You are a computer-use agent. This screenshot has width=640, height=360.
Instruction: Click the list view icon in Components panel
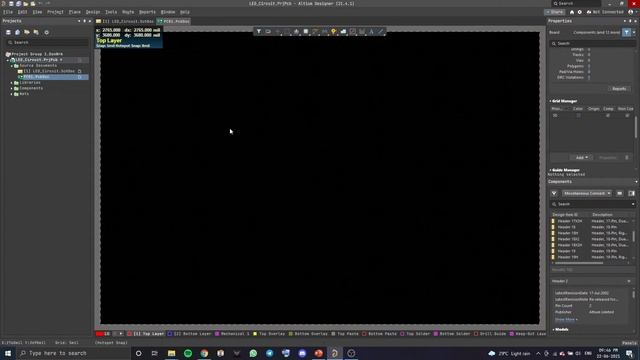(620, 193)
